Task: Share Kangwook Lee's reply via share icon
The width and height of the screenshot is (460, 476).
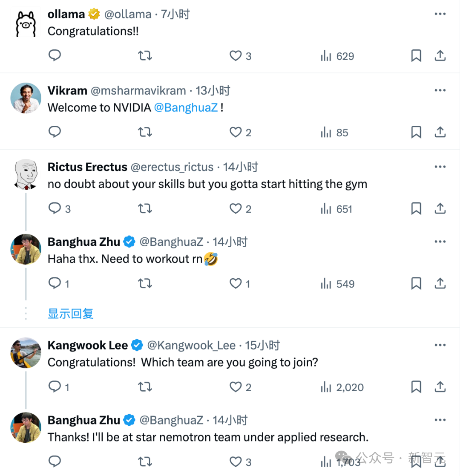Action: coord(440,387)
